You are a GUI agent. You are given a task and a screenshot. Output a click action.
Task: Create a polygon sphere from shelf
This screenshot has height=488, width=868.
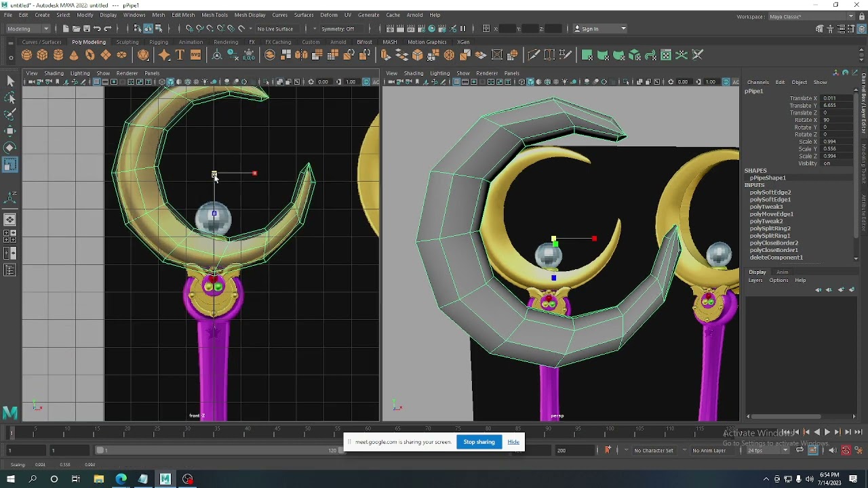pos(26,56)
